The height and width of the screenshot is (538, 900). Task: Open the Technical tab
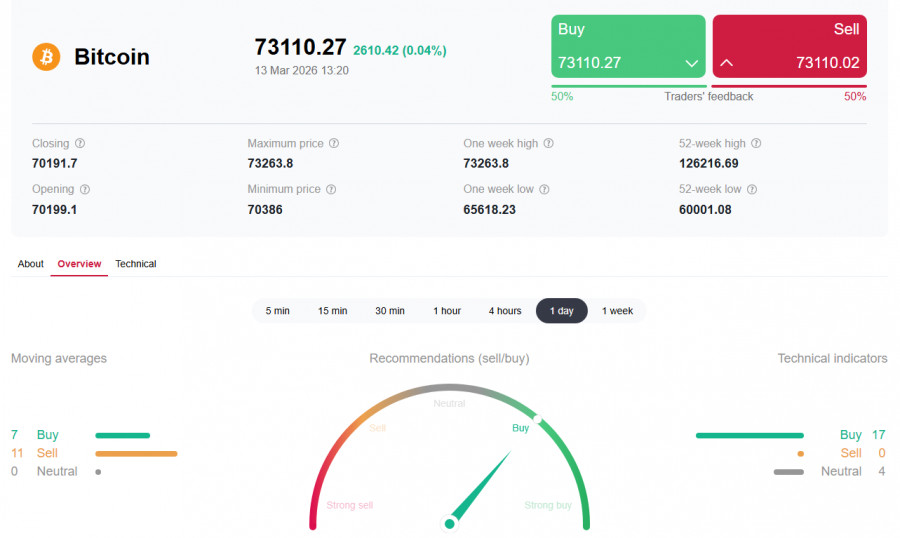point(135,264)
